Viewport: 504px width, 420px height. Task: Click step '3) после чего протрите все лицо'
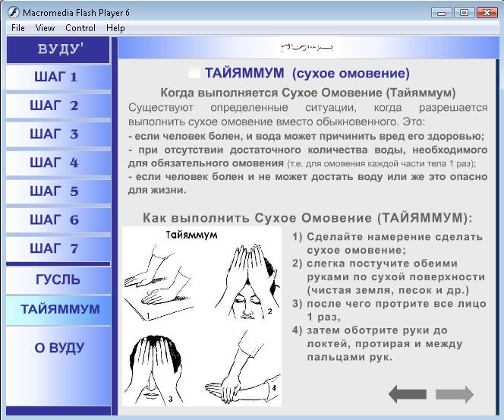389,304
